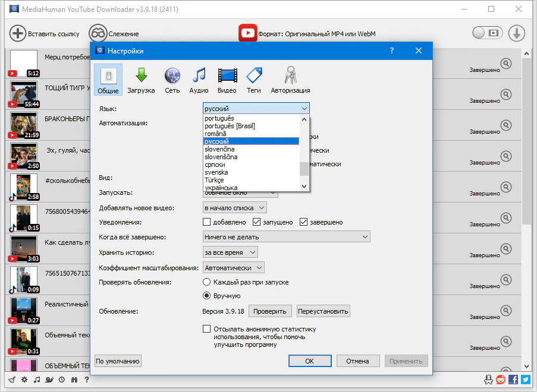This screenshot has width=537, height=392.
Task: Enable the добавлено notification checkbox
Action: point(207,222)
